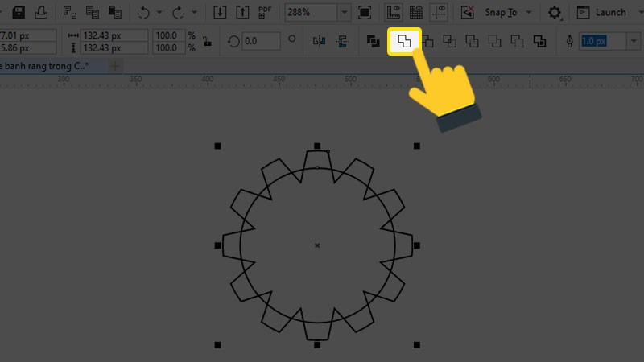Paste from clipboard icon
Image resolution: width=644 pixels, height=362 pixels.
pyautogui.click(x=116, y=12)
